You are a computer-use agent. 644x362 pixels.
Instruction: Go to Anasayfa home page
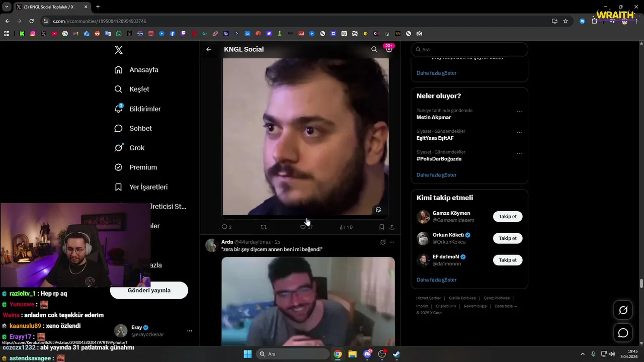click(136, 70)
